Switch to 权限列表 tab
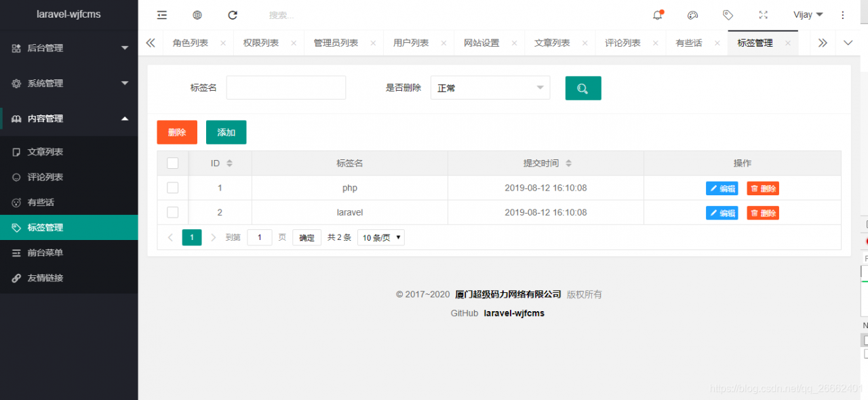868x400 pixels. click(x=261, y=43)
